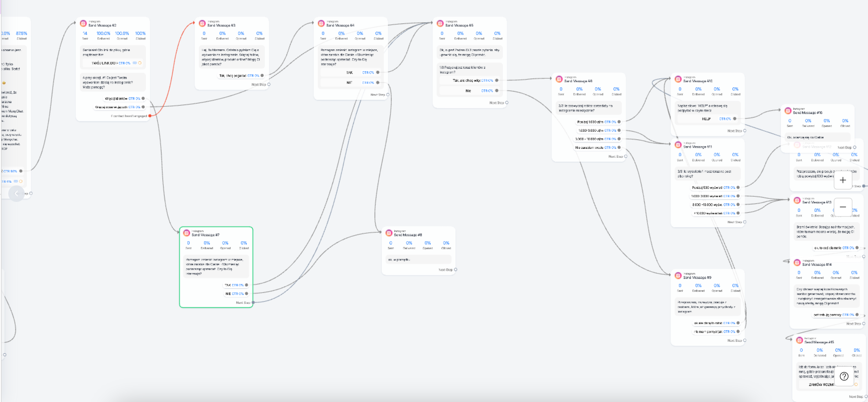Click Instagram icon of Send Message #15
This screenshot has height=402, width=868.
799,340
